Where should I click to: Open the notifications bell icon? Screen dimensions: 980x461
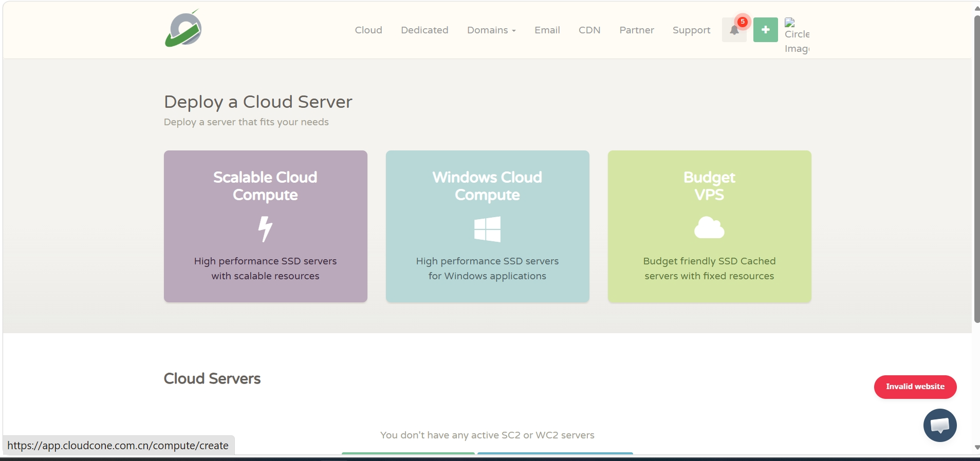[x=734, y=30]
